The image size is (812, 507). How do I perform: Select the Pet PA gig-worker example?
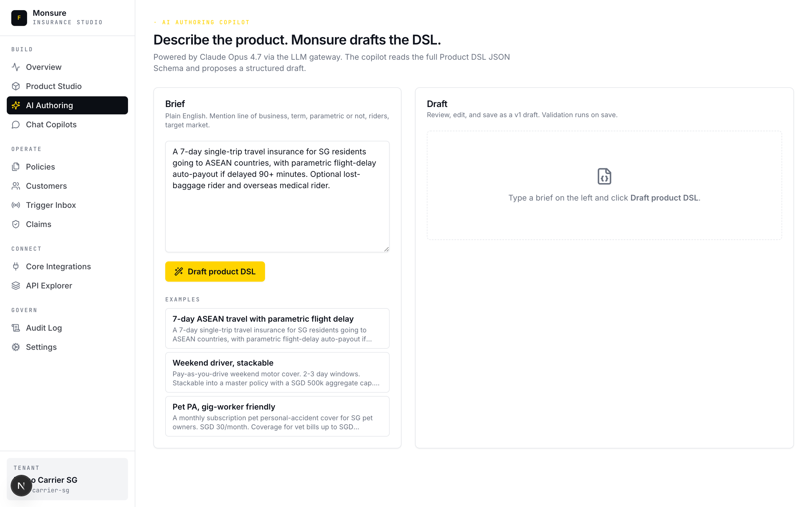(x=277, y=416)
